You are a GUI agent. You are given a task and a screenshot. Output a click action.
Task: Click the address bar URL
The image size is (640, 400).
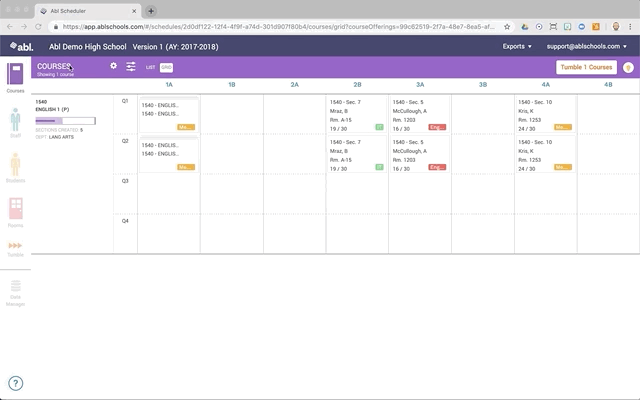tap(278, 27)
